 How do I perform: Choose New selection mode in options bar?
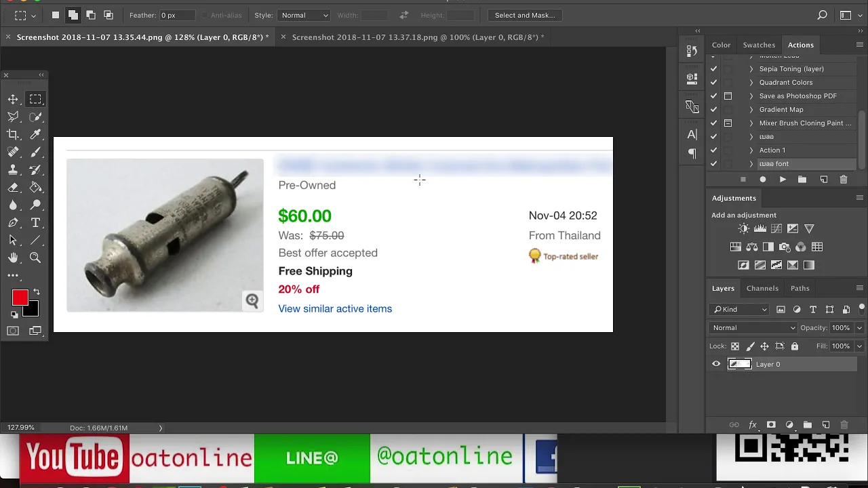point(56,15)
